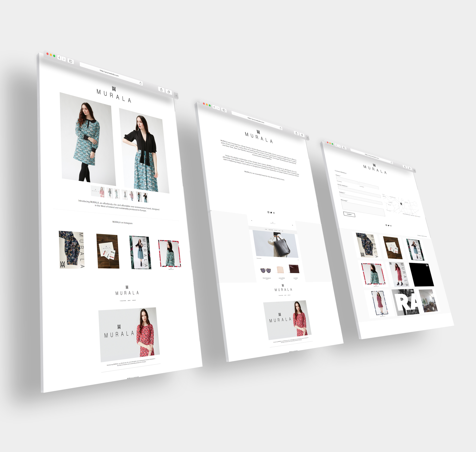Screen dimensions: 476x452
Task: Click the top MURALA logo in the right window
Action: point(375,169)
